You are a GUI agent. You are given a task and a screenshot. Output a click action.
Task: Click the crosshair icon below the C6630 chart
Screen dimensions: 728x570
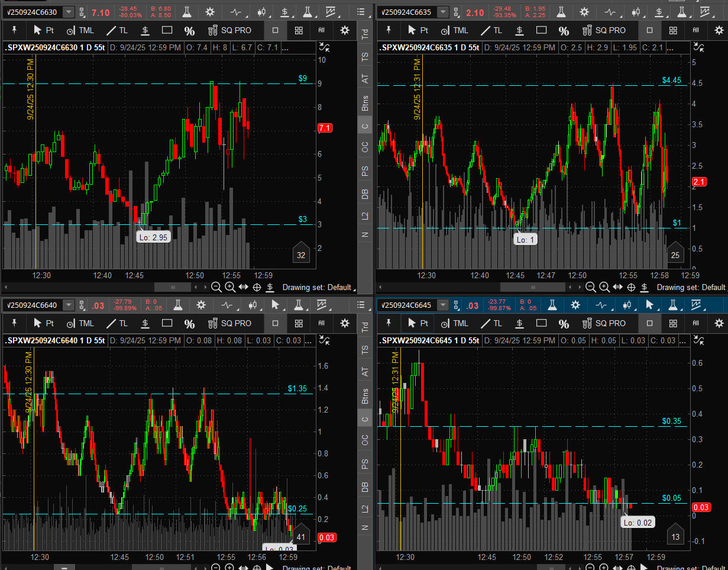click(x=257, y=287)
